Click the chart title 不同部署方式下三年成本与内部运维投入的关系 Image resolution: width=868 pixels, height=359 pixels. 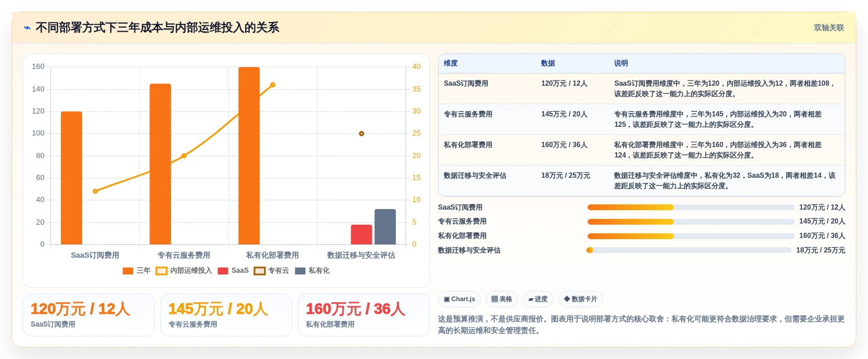coord(158,28)
